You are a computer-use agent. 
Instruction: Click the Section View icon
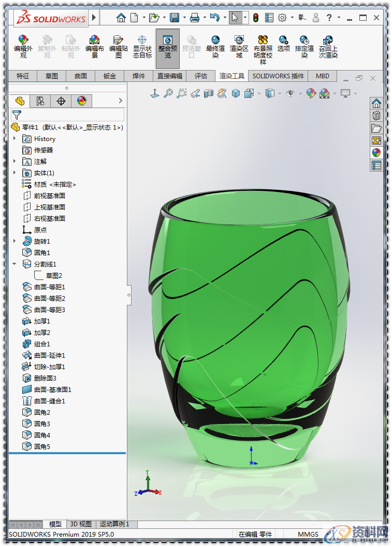point(209,93)
